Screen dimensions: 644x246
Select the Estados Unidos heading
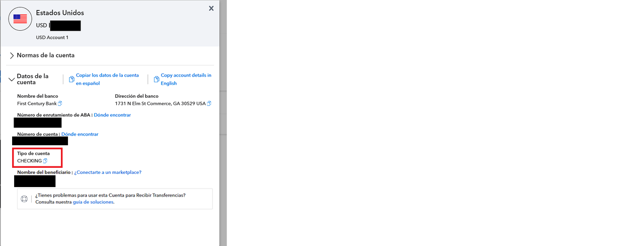pos(60,13)
